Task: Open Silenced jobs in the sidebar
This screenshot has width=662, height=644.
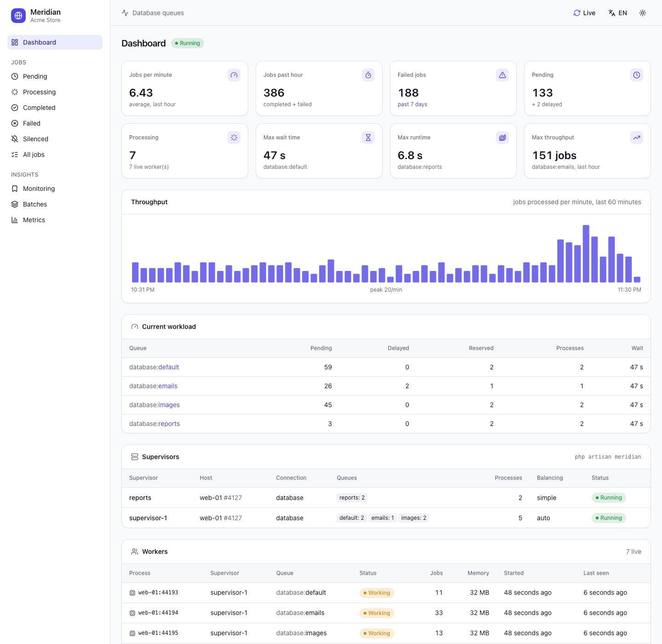Action: coord(55,139)
